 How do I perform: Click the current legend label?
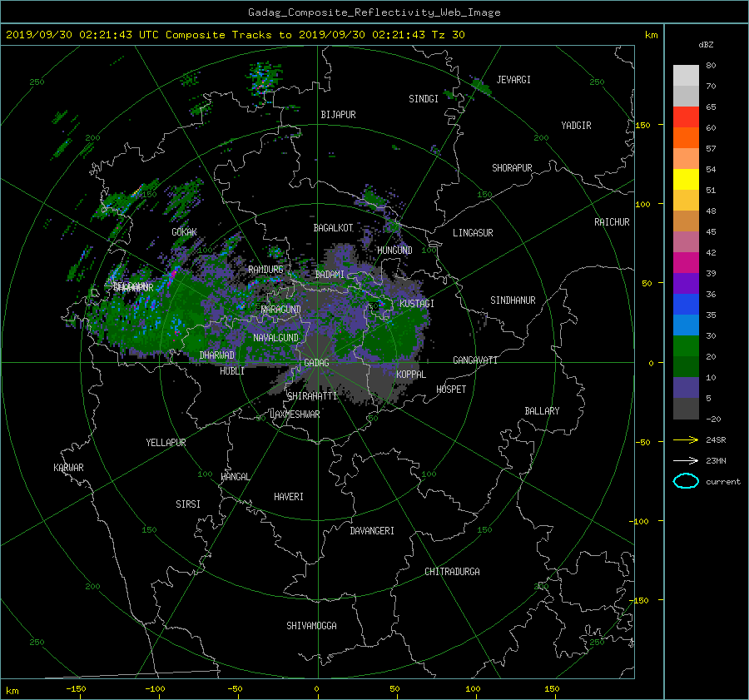(x=723, y=482)
